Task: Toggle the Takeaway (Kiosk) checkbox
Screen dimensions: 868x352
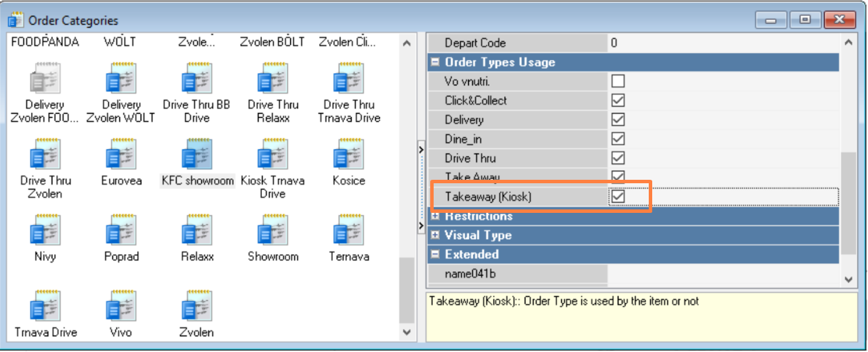Action: (618, 197)
